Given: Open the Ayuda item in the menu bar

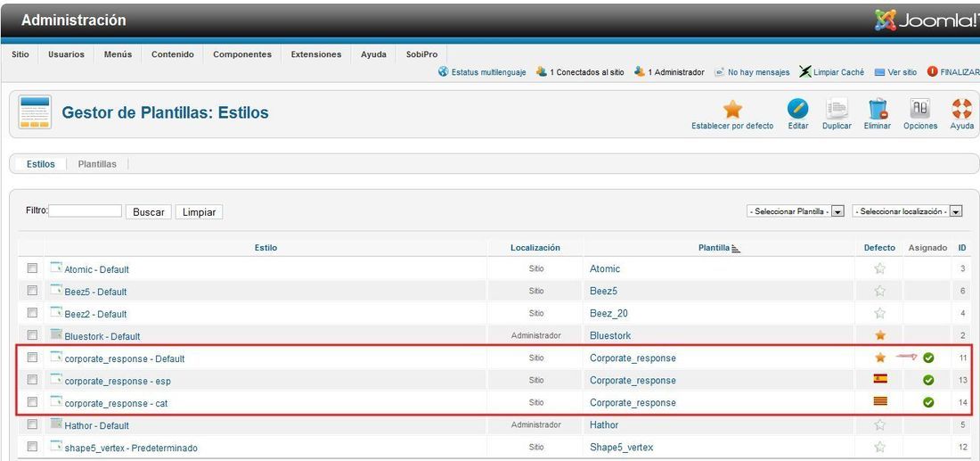Looking at the screenshot, I should [x=374, y=54].
